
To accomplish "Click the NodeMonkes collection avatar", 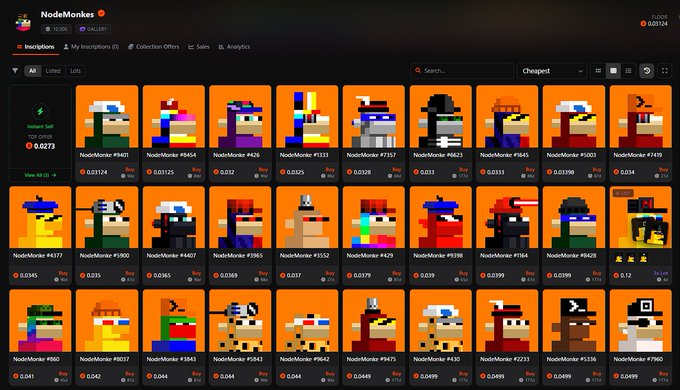I will click(x=23, y=22).
